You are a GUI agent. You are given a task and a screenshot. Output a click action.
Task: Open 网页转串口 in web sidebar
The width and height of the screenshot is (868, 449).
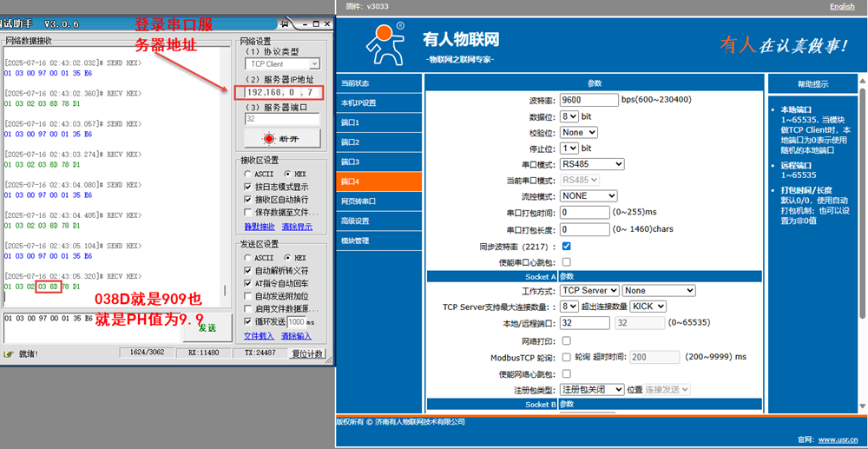[x=378, y=201]
